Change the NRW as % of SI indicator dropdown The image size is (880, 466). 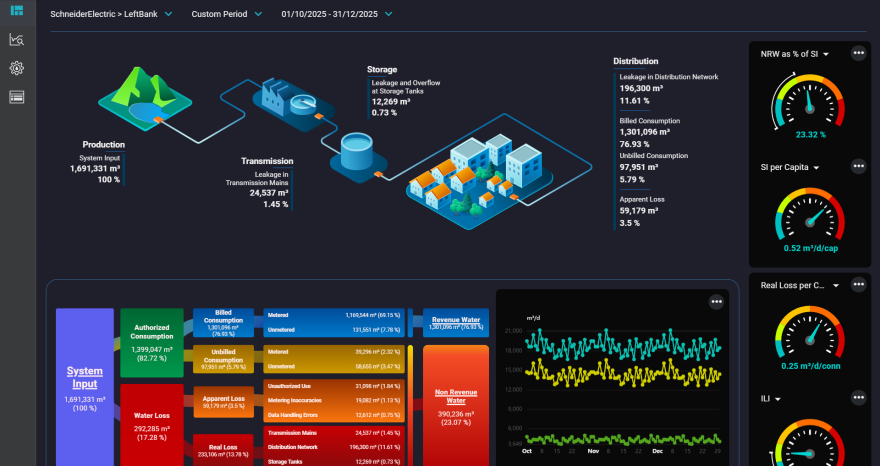point(795,54)
